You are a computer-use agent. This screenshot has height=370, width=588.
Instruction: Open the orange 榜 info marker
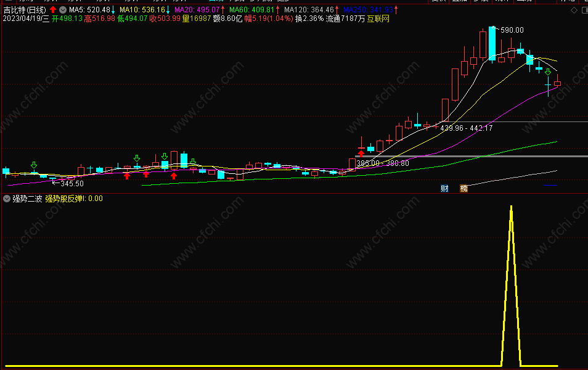464,188
